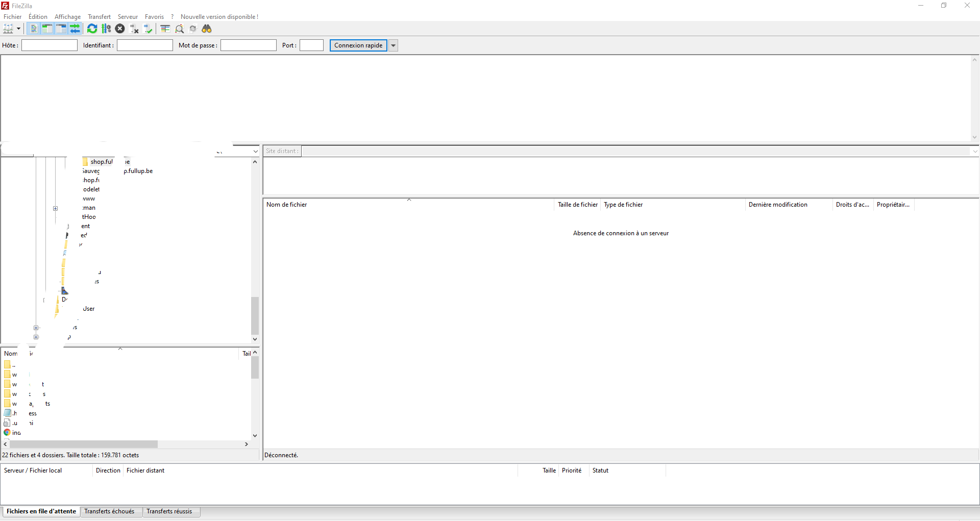This screenshot has width=980, height=521.
Task: Open the local site path dropdown
Action: click(256, 152)
